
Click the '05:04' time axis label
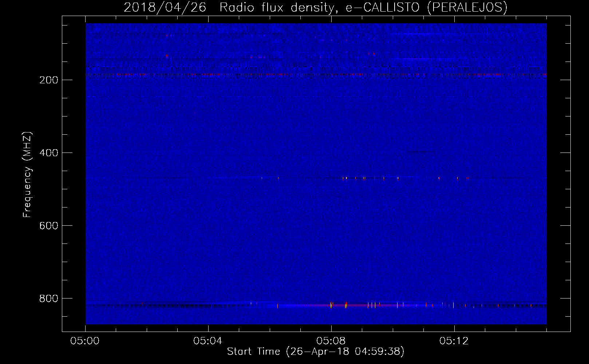(x=208, y=341)
